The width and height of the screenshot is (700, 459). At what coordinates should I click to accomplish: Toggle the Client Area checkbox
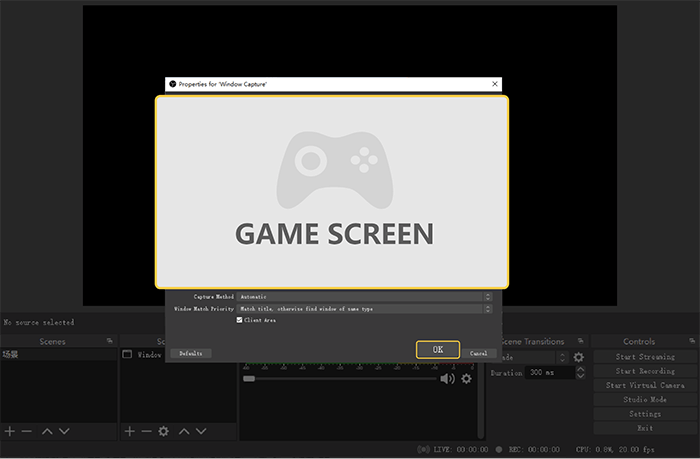tap(239, 320)
